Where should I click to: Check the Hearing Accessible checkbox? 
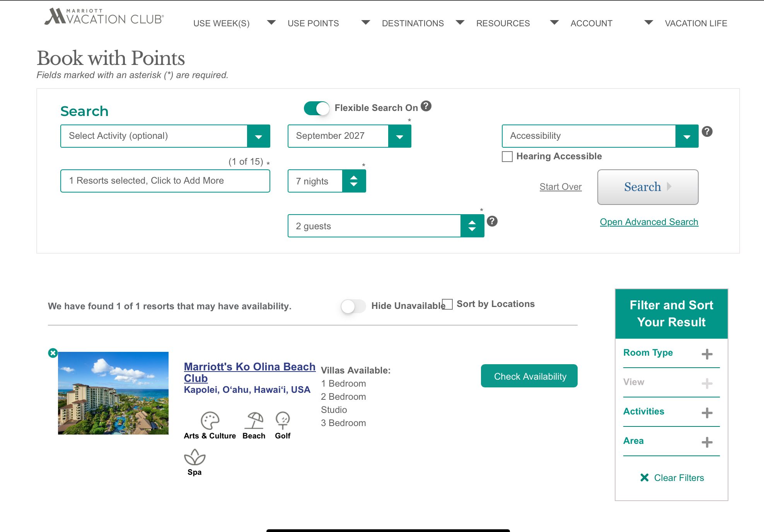pyautogui.click(x=507, y=157)
